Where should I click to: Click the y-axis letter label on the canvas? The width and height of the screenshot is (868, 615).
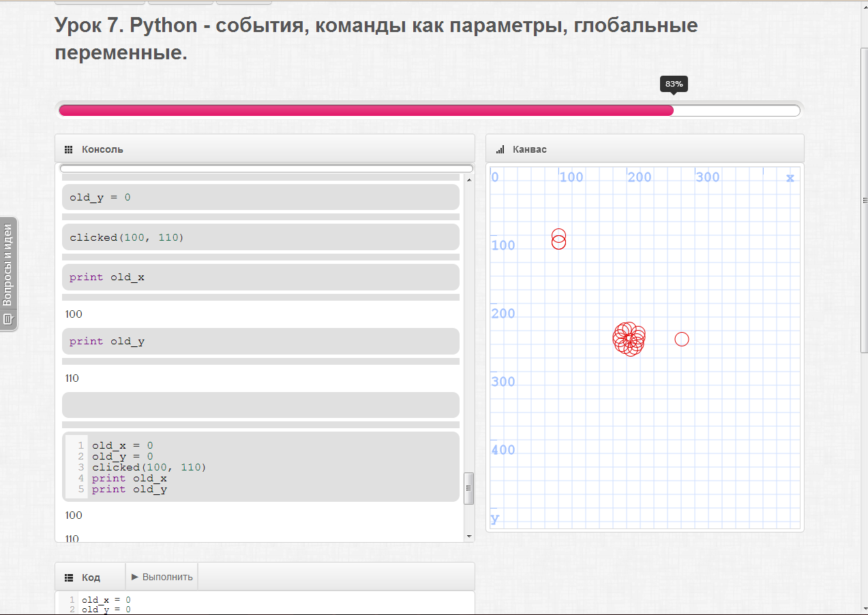(495, 519)
